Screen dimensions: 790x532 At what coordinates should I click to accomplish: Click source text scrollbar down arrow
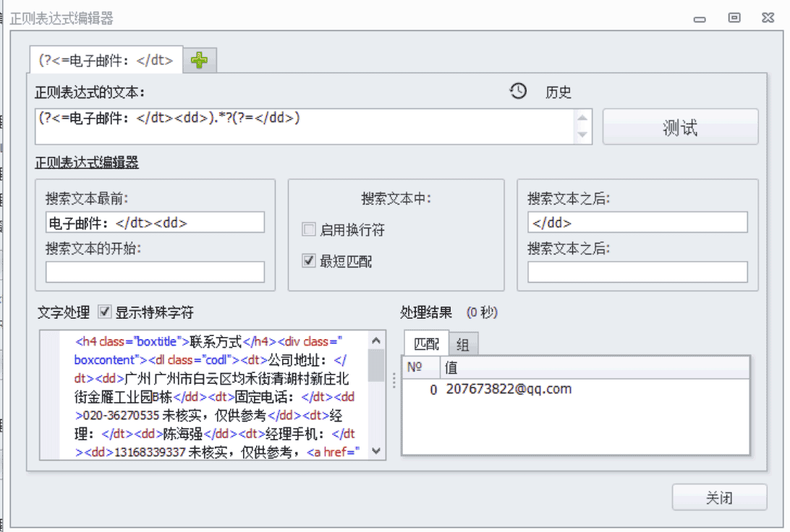[376, 451]
